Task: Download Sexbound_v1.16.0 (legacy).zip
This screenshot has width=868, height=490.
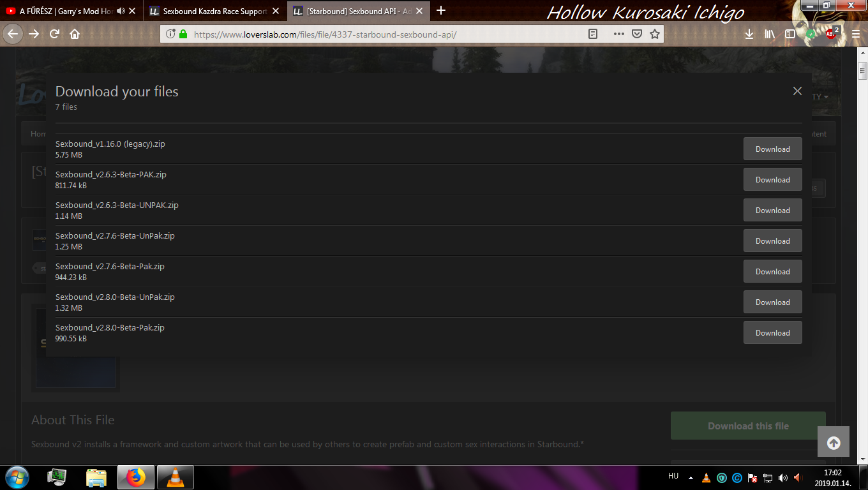Action: (x=772, y=149)
